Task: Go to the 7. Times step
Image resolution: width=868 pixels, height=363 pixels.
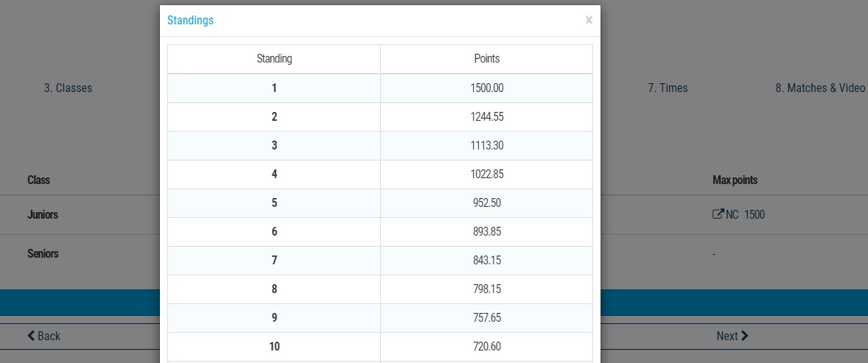Action: pos(668,88)
